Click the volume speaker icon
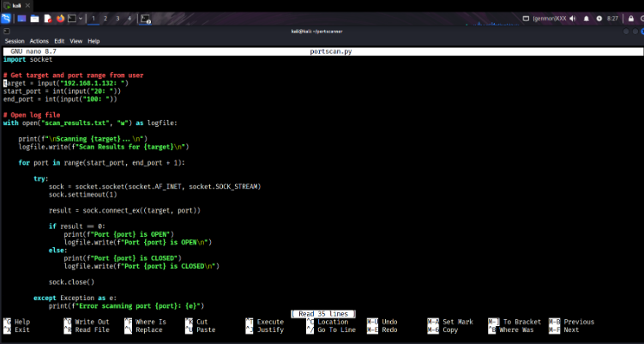 pyautogui.click(x=573, y=19)
